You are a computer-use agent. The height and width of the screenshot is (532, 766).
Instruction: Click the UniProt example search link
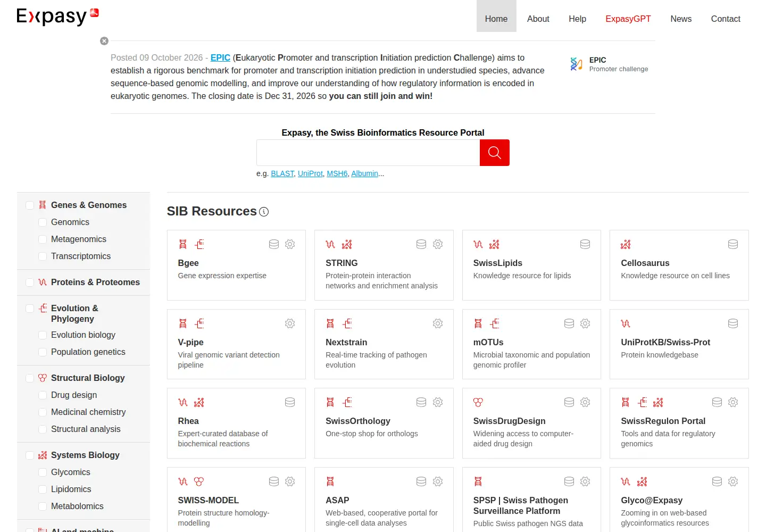(x=310, y=173)
